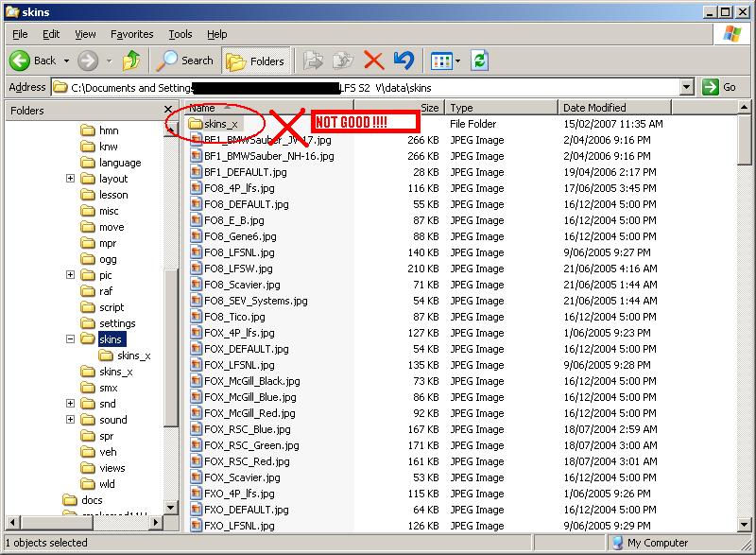Click BF1_DEFAULT.jpg file icon

pyautogui.click(x=196, y=172)
